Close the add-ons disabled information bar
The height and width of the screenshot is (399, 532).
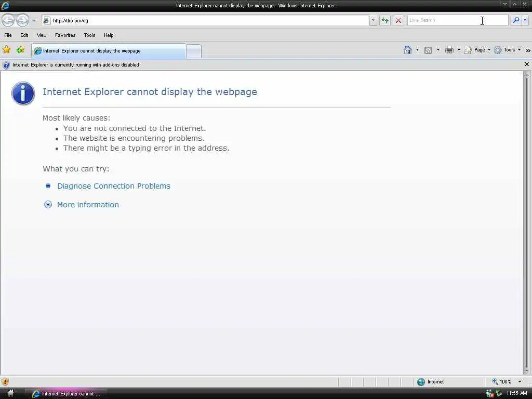coord(527,64)
